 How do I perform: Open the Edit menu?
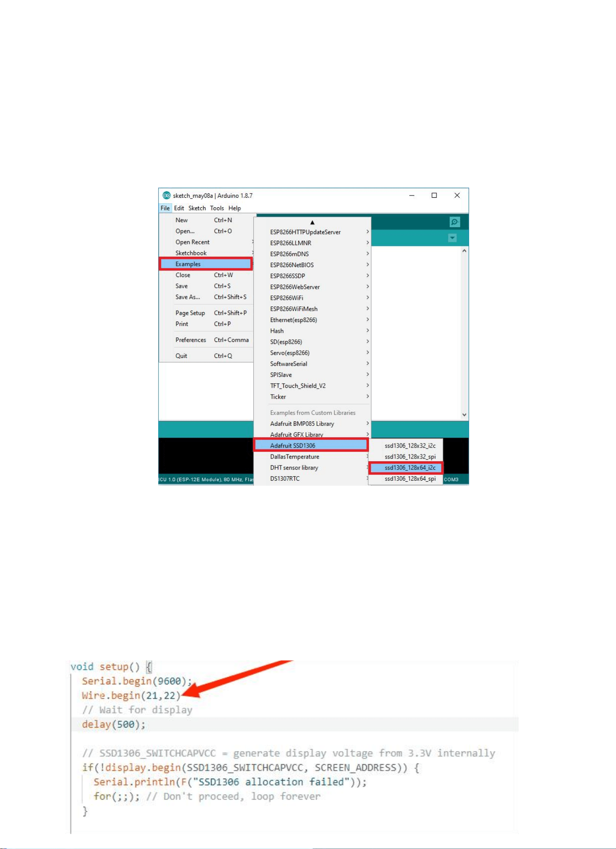[x=179, y=208]
